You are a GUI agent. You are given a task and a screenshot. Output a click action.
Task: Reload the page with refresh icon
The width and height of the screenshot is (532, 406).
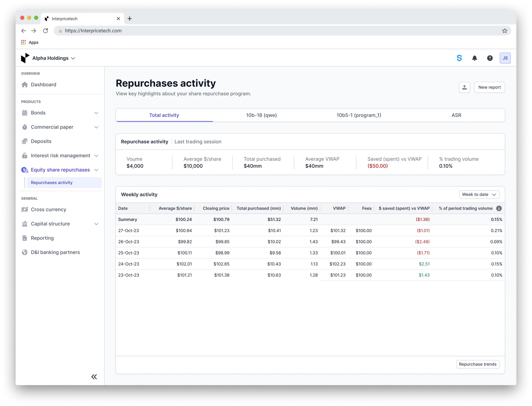45,31
